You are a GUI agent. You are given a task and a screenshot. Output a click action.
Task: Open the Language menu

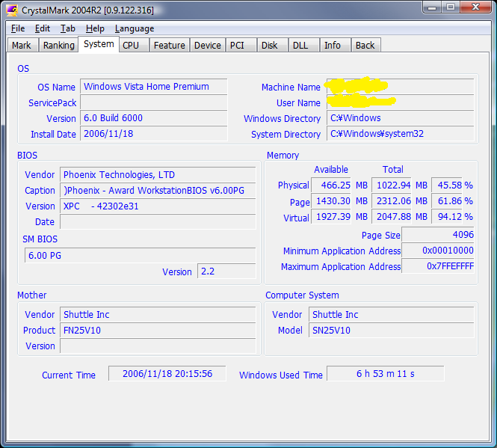coord(135,28)
